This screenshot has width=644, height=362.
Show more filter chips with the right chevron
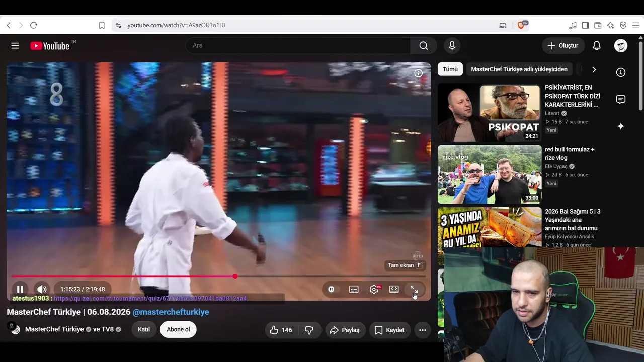594,69
